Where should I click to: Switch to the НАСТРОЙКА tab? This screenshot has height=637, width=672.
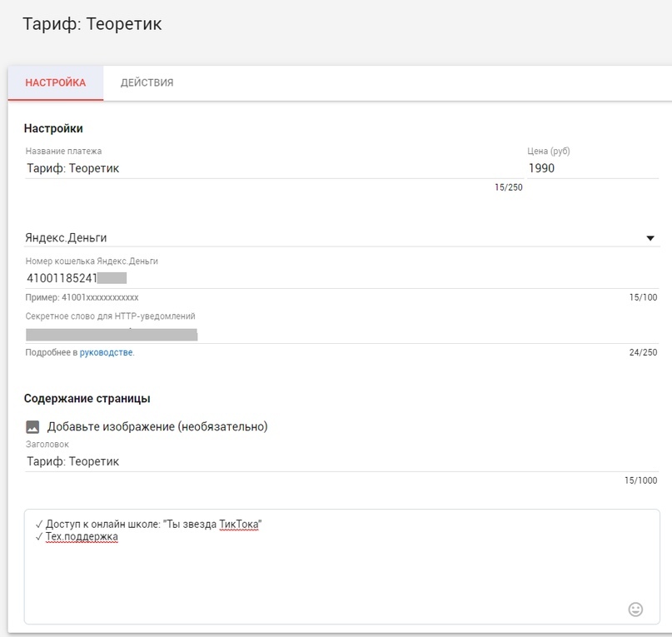click(x=55, y=83)
